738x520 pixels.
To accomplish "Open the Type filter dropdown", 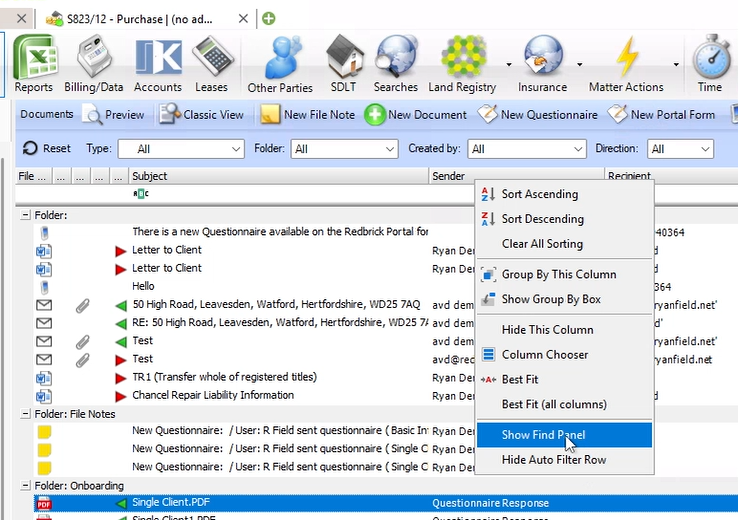I will coord(180,149).
